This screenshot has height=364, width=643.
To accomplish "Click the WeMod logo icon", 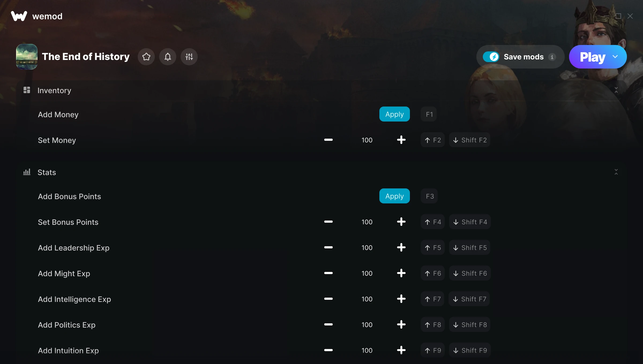I will click(x=19, y=16).
